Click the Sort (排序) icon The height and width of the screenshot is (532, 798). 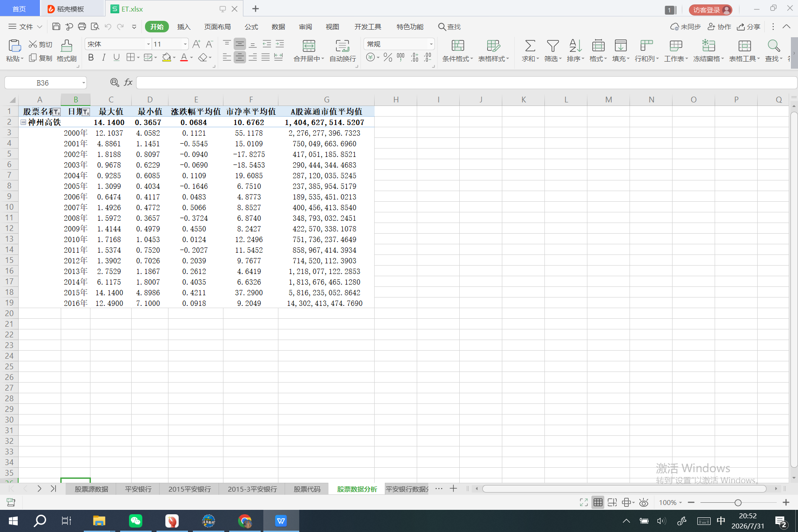click(575, 46)
